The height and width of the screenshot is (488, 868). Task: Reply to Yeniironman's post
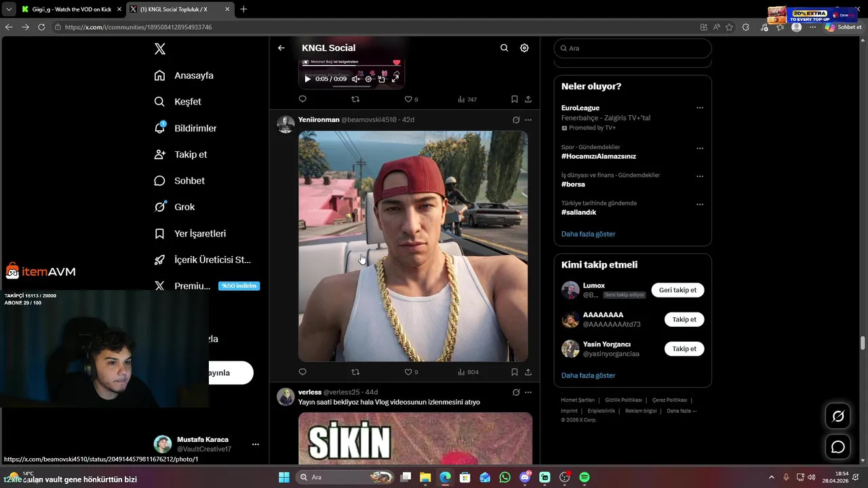[302, 371]
